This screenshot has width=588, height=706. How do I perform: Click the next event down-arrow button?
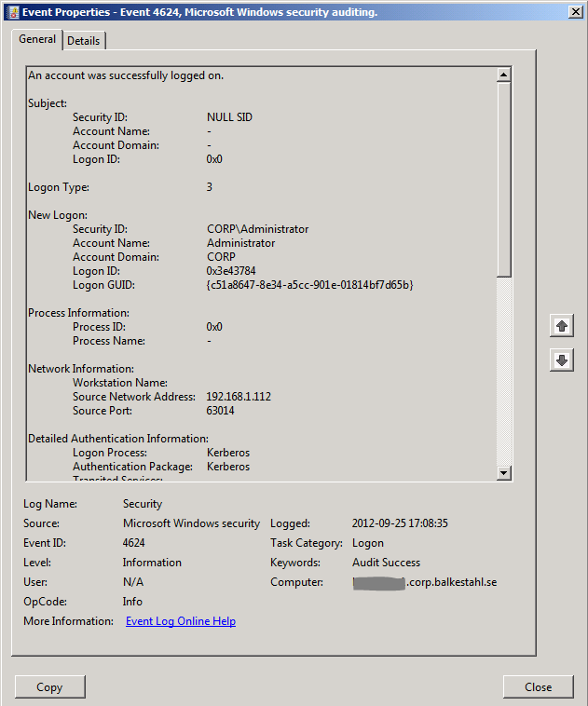561,361
